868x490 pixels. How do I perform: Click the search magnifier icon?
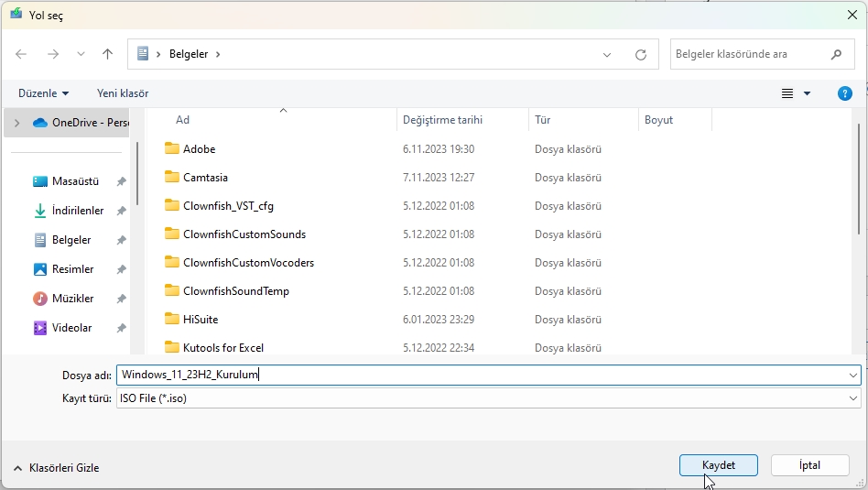tap(837, 54)
